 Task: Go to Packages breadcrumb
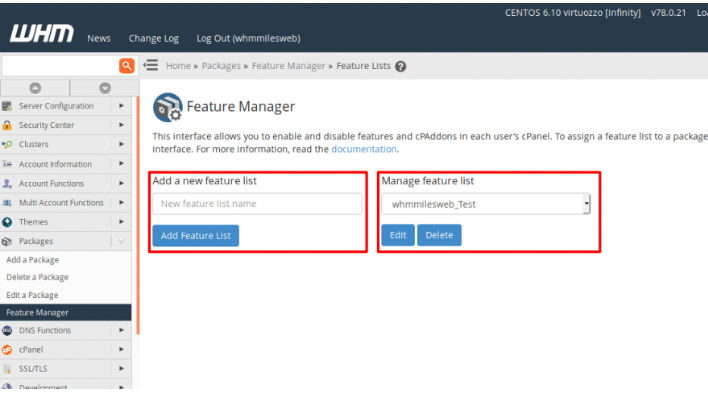coord(221,66)
